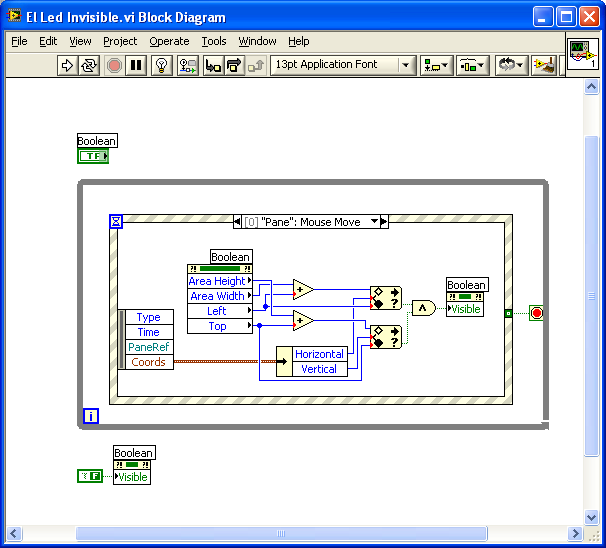Open the Window menu
The image size is (606, 548).
tap(257, 41)
